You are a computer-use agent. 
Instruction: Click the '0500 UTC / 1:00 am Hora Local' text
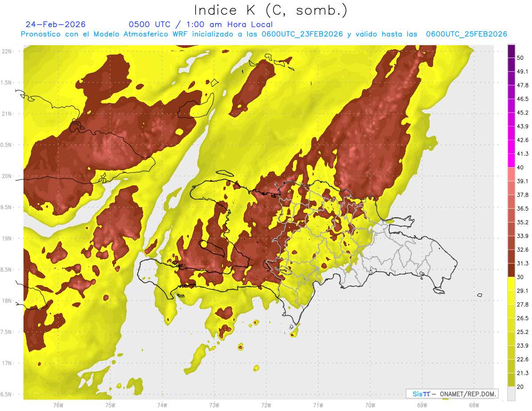tap(200, 25)
